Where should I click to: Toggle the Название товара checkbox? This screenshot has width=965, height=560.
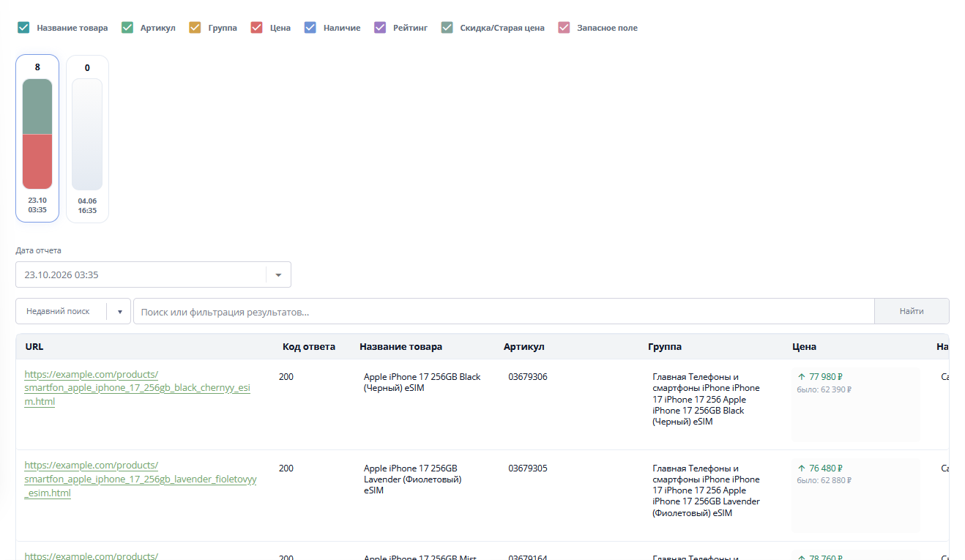click(x=23, y=28)
